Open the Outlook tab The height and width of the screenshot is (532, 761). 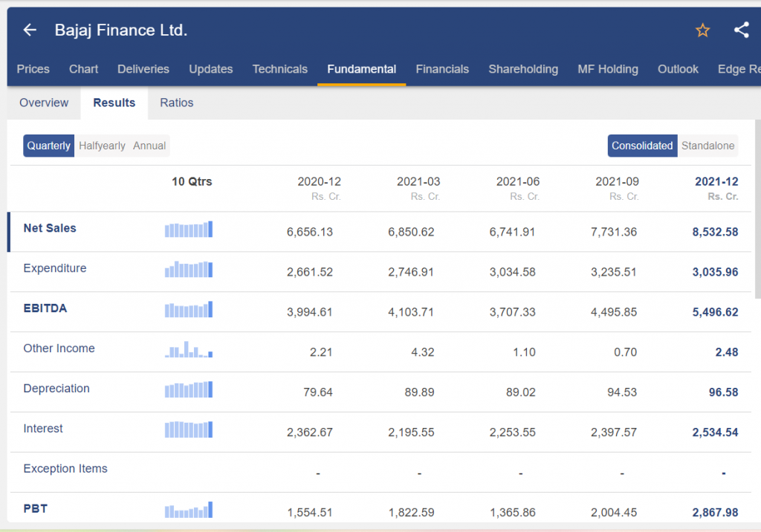pos(678,69)
